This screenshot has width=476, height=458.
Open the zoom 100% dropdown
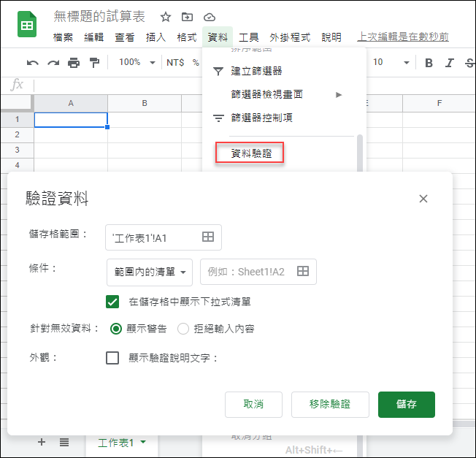[137, 63]
